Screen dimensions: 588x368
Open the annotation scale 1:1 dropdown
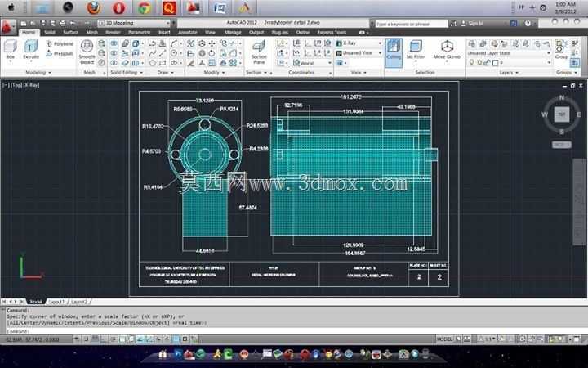click(488, 339)
